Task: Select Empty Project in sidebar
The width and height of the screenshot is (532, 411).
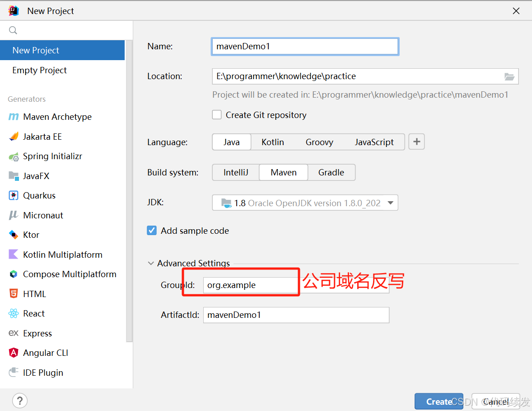Action: pos(62,70)
